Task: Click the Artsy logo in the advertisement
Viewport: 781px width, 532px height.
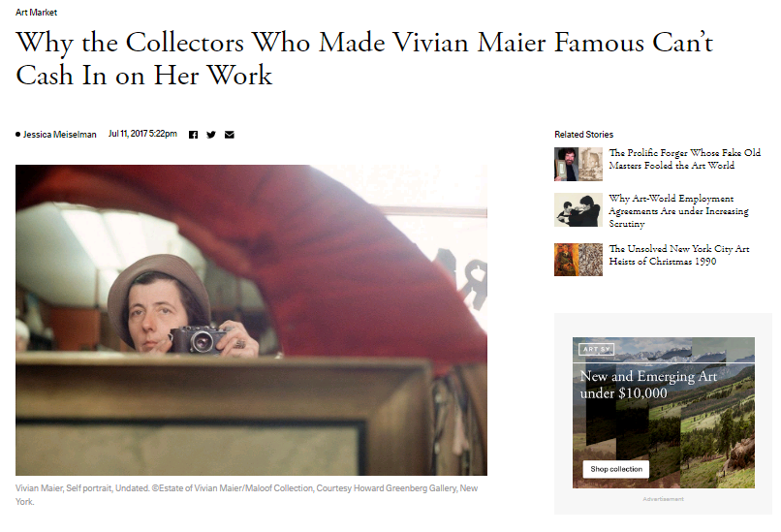Action: click(595, 349)
